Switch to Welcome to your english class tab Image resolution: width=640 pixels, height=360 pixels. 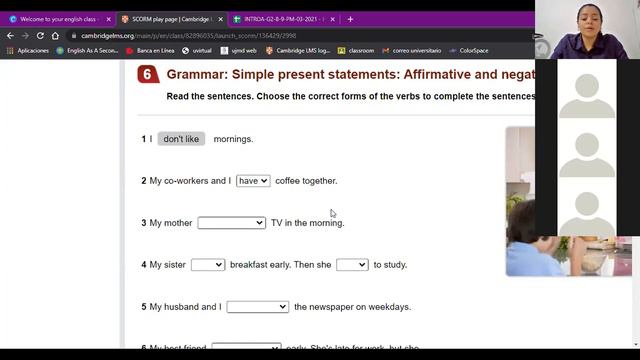tap(55, 19)
